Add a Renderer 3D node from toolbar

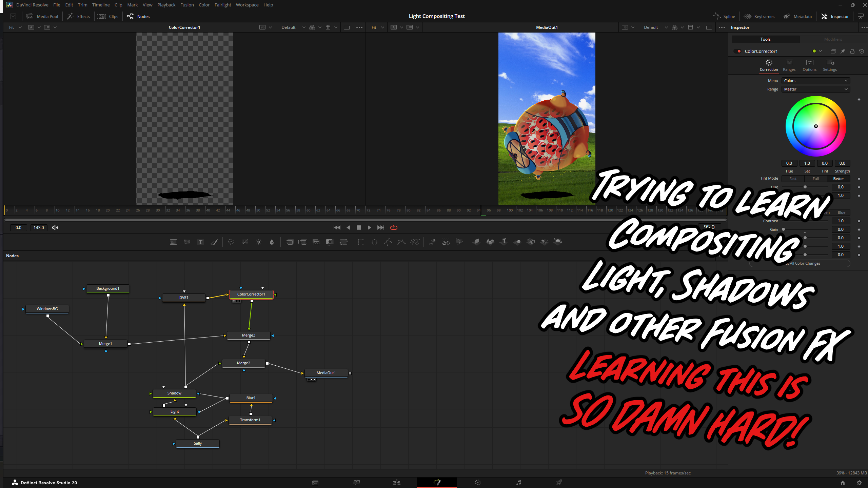(x=558, y=242)
